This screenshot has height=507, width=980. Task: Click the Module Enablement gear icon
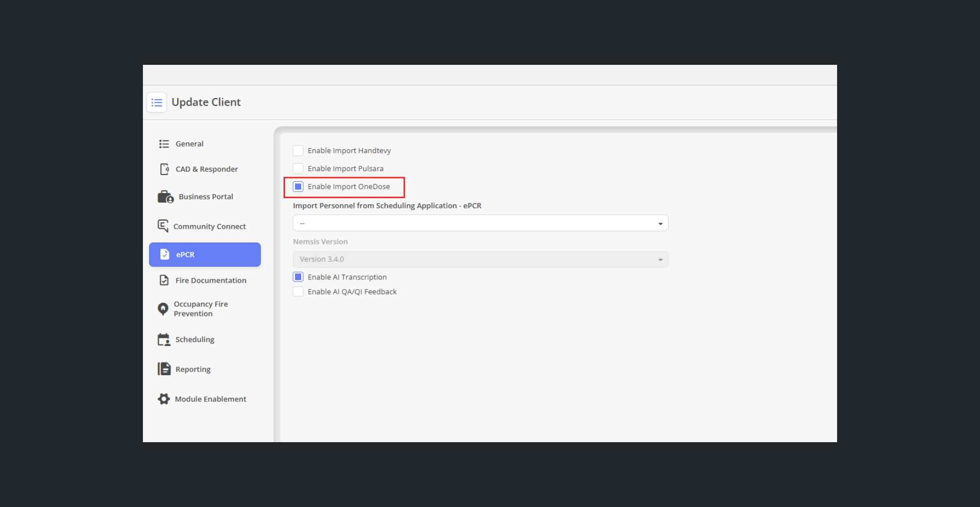(164, 399)
